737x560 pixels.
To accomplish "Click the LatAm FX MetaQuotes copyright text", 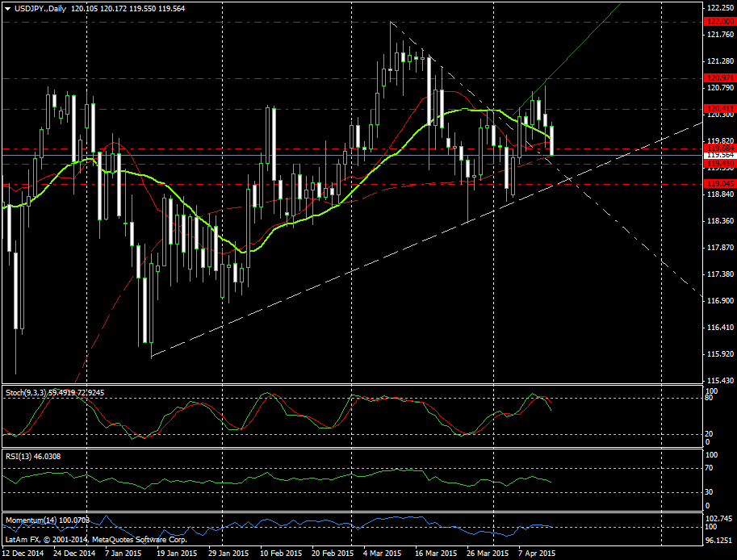I will tap(95, 538).
